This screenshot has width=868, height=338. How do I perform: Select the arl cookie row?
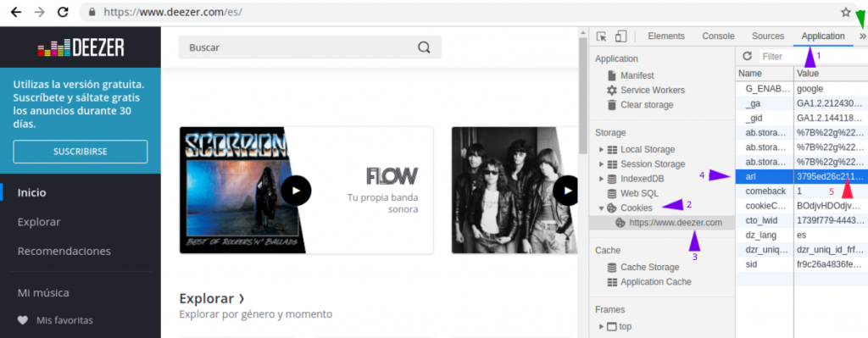click(x=802, y=176)
